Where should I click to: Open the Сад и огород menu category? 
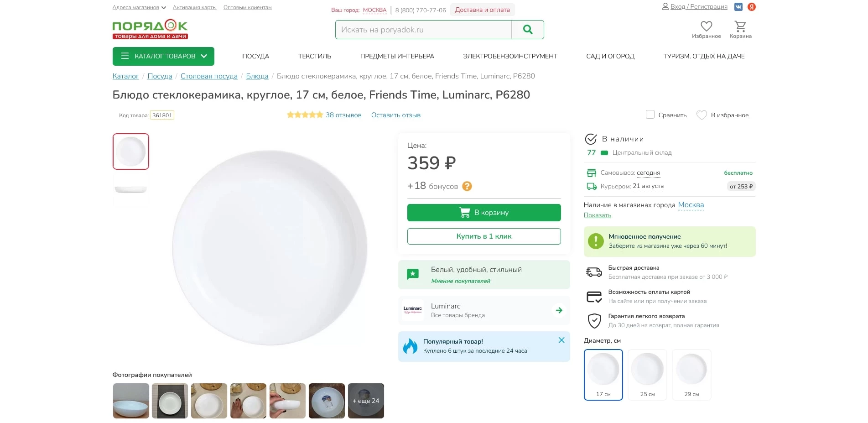610,56
